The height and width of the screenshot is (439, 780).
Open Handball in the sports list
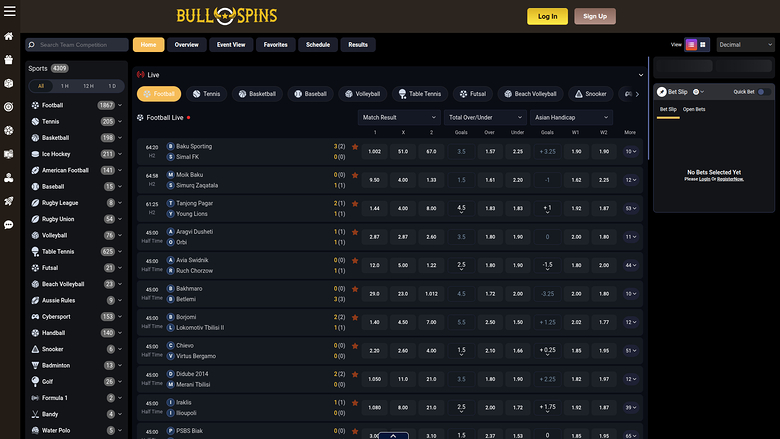77,333
